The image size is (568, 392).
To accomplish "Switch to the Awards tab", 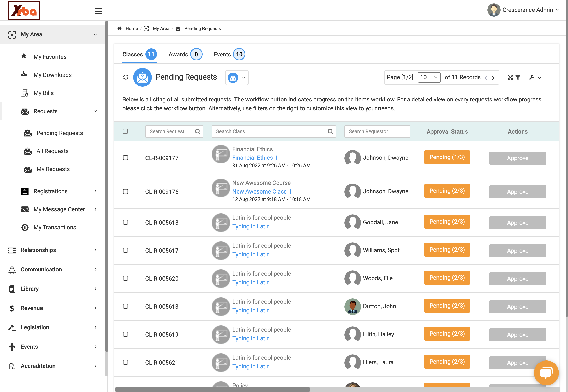I will point(185,54).
